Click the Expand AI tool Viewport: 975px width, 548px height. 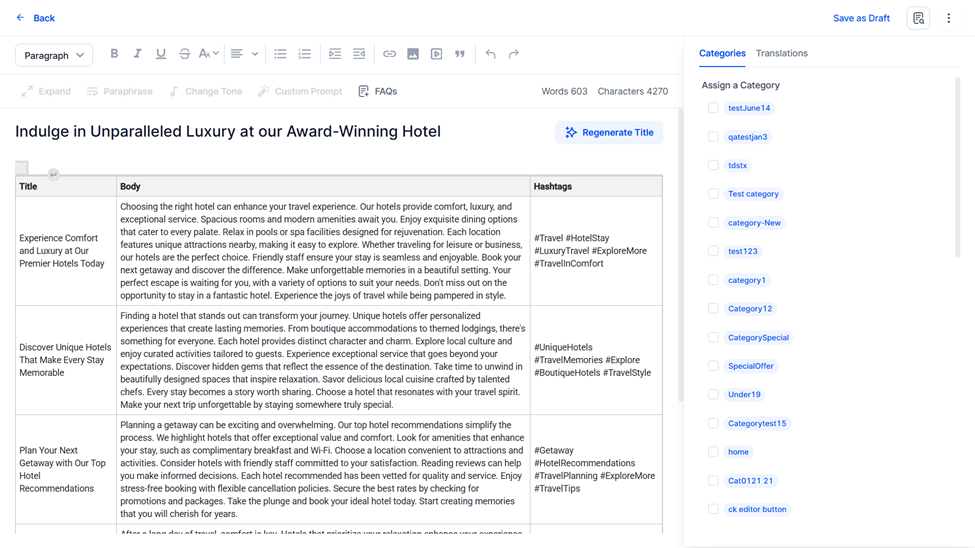click(x=46, y=91)
